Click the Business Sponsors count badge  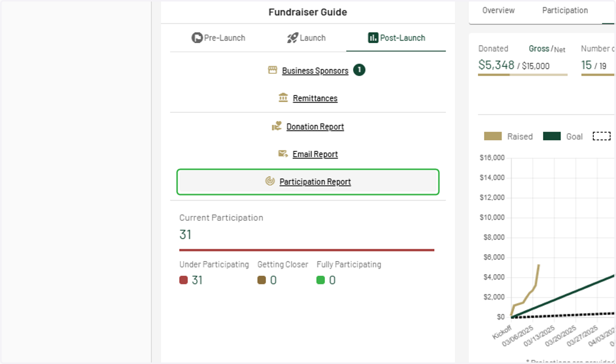click(359, 70)
